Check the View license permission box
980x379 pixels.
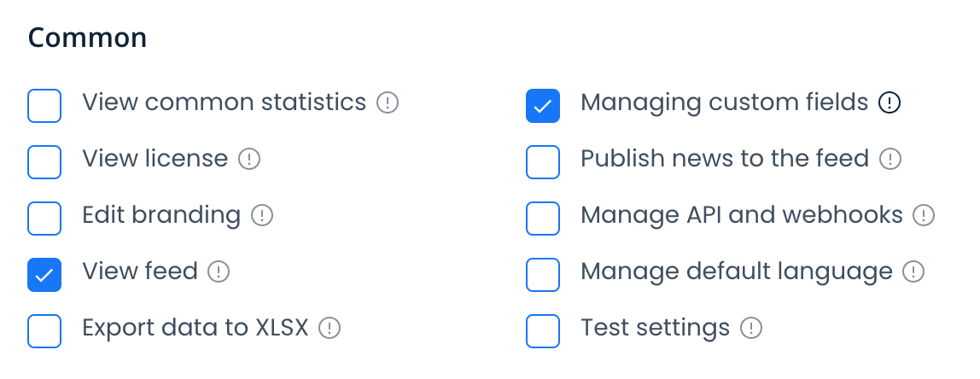(44, 162)
